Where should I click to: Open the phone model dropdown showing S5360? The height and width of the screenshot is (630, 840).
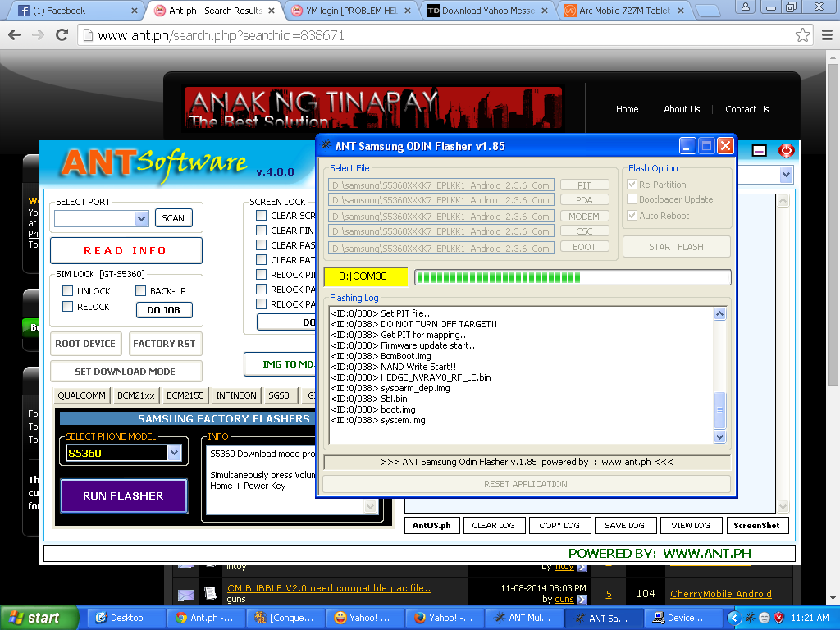(x=174, y=453)
